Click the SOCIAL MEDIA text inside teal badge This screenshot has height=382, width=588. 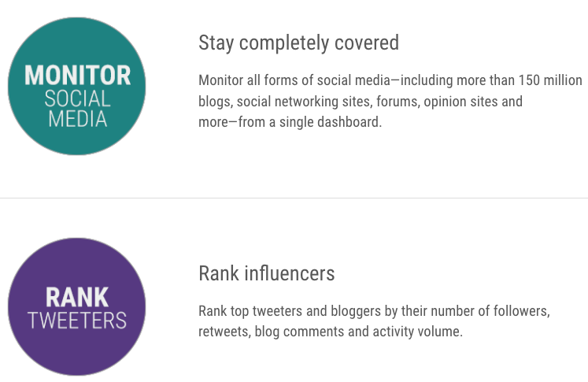78,109
